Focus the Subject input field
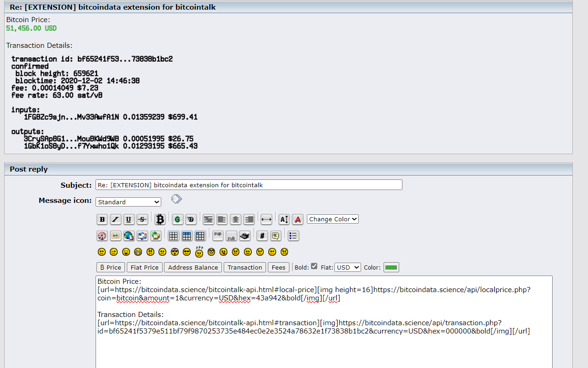Image resolution: width=588 pixels, height=368 pixels. pyautogui.click(x=249, y=185)
